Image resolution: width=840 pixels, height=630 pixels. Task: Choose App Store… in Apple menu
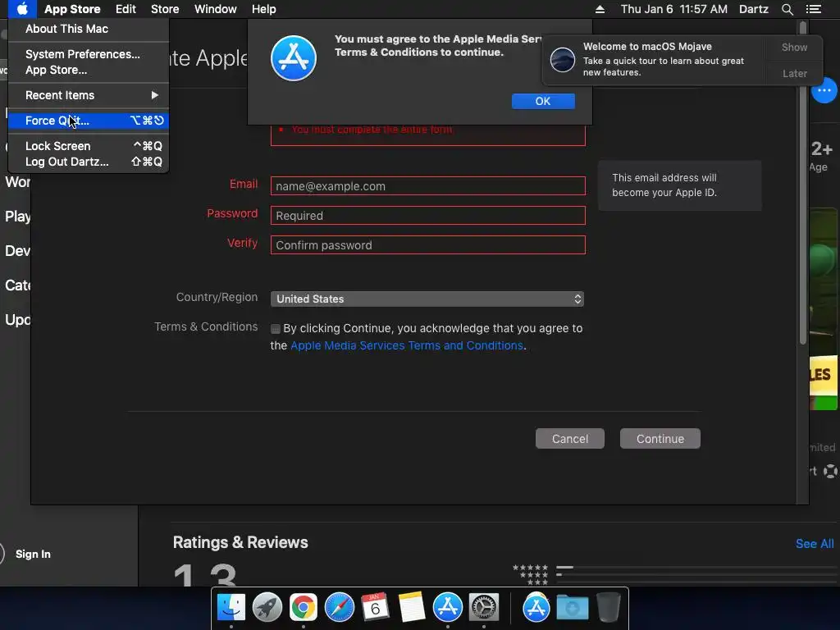pyautogui.click(x=89, y=70)
